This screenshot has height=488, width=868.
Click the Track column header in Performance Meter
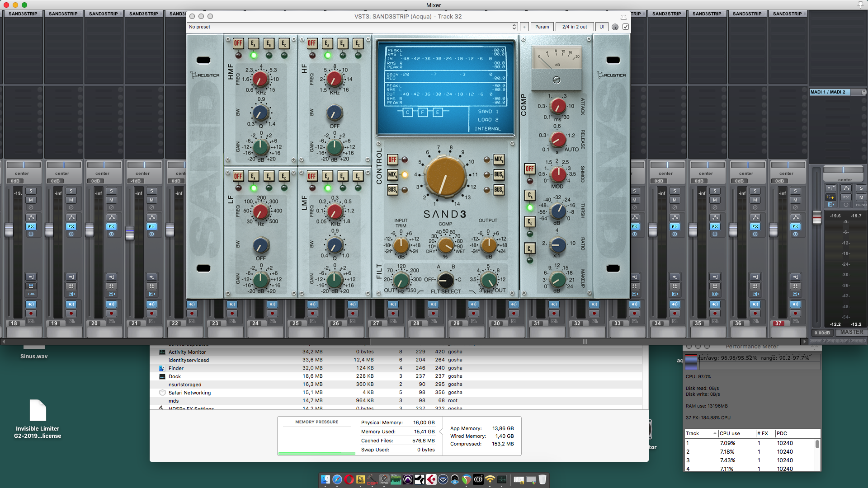point(692,433)
